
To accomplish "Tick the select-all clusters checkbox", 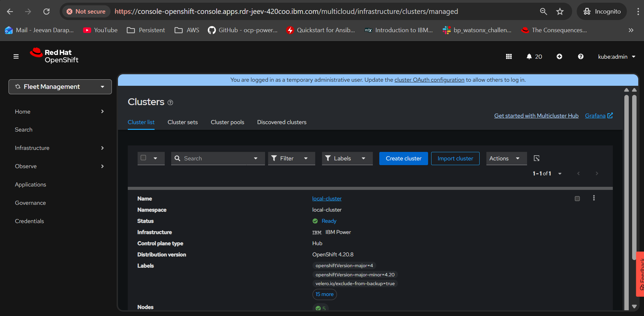I will (143, 158).
